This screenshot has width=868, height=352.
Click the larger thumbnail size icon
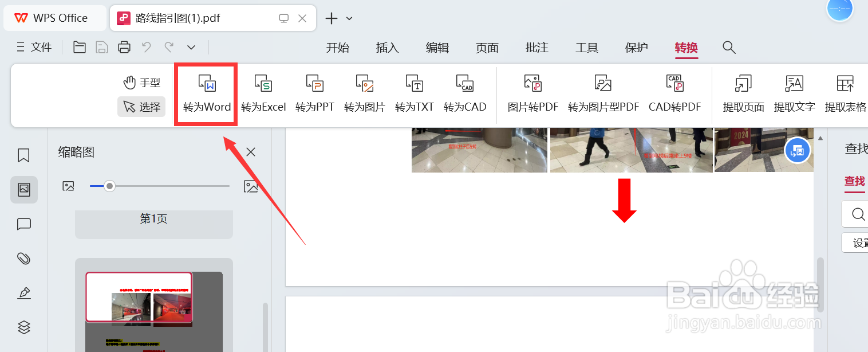(250, 186)
